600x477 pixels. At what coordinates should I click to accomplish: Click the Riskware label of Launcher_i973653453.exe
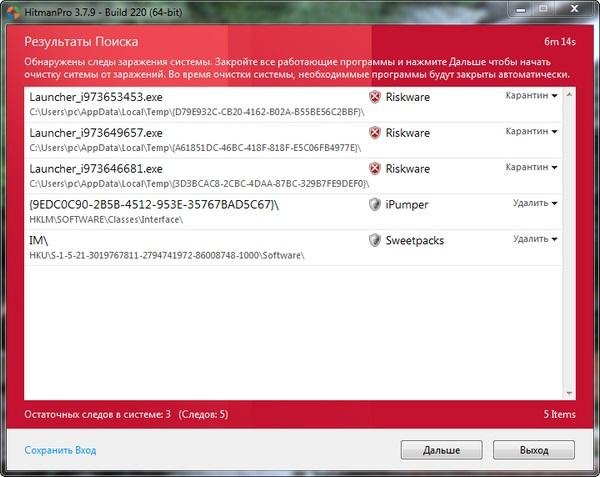point(408,97)
